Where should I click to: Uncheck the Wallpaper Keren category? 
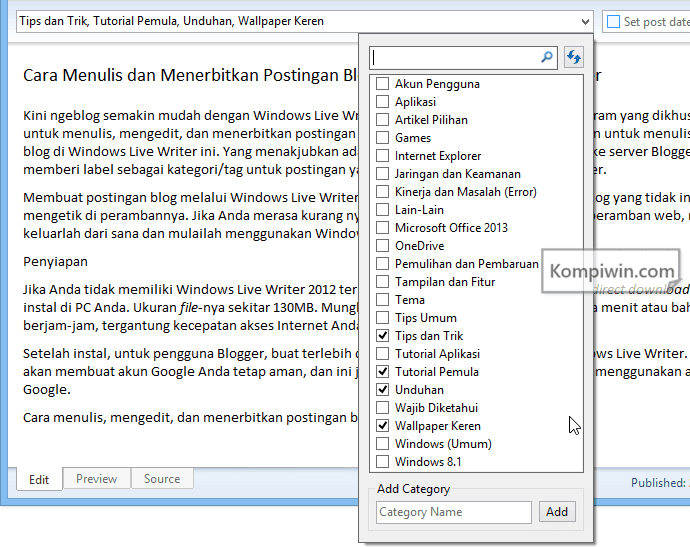pos(382,426)
